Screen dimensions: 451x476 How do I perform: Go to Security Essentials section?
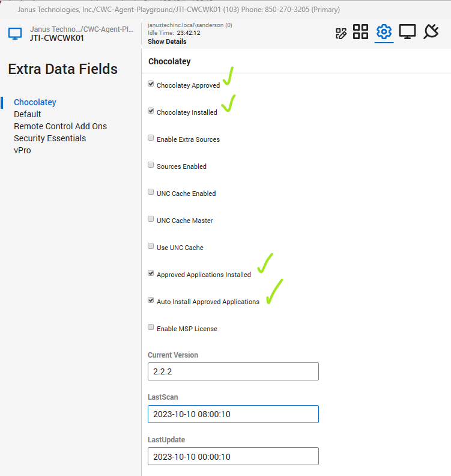click(50, 138)
